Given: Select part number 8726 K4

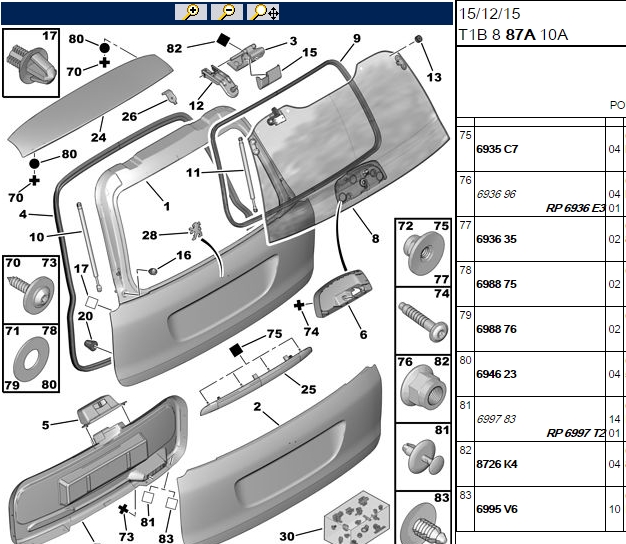Looking at the screenshot, I should (497, 464).
